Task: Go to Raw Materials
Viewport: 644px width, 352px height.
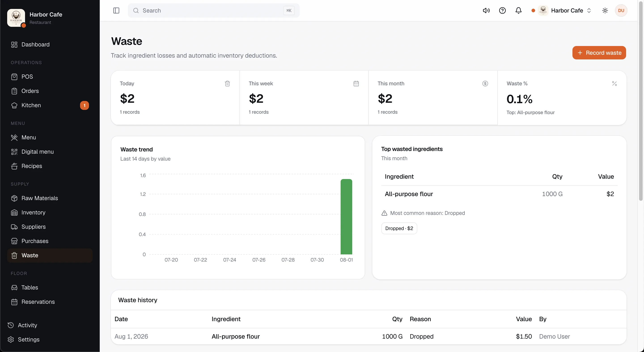Action: coord(50,198)
